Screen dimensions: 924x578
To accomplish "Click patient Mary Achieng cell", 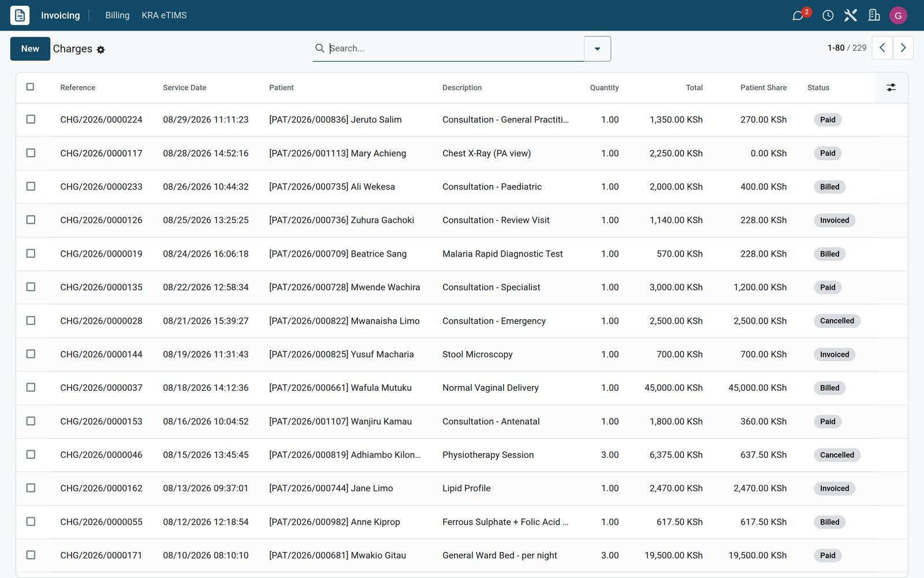I will pos(338,153).
